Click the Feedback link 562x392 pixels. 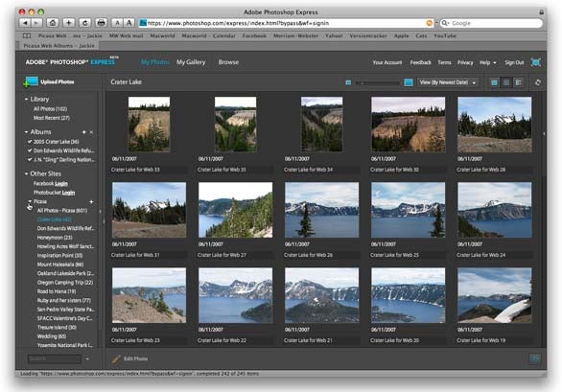click(420, 62)
